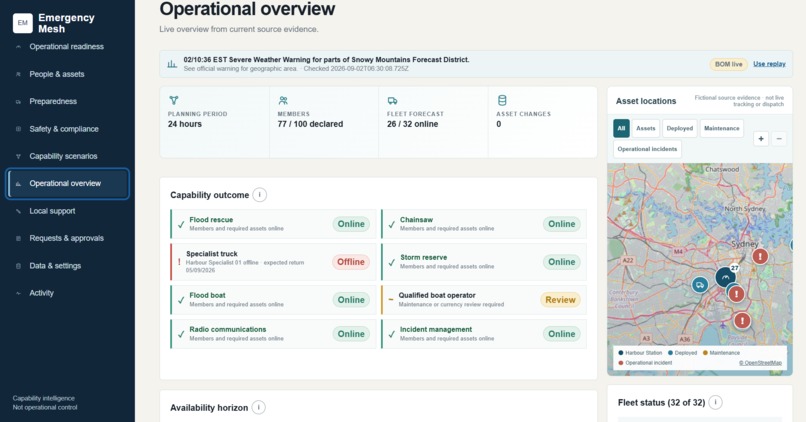806x422 pixels.
Task: Click the Harbour Station legend entry
Action: [x=640, y=353]
